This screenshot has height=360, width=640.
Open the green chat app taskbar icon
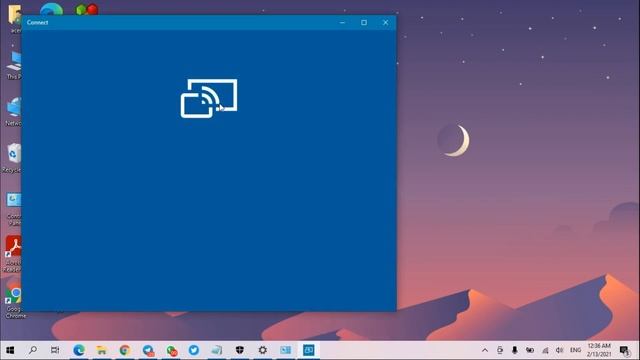(171, 350)
